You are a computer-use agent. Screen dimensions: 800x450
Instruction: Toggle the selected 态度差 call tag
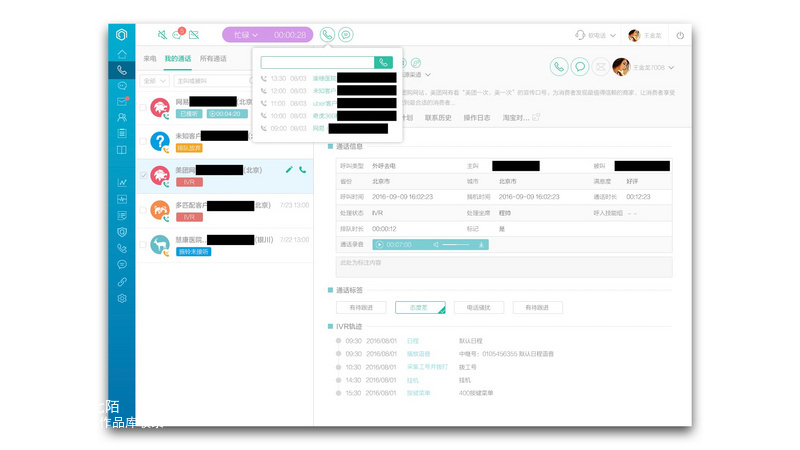click(x=420, y=308)
